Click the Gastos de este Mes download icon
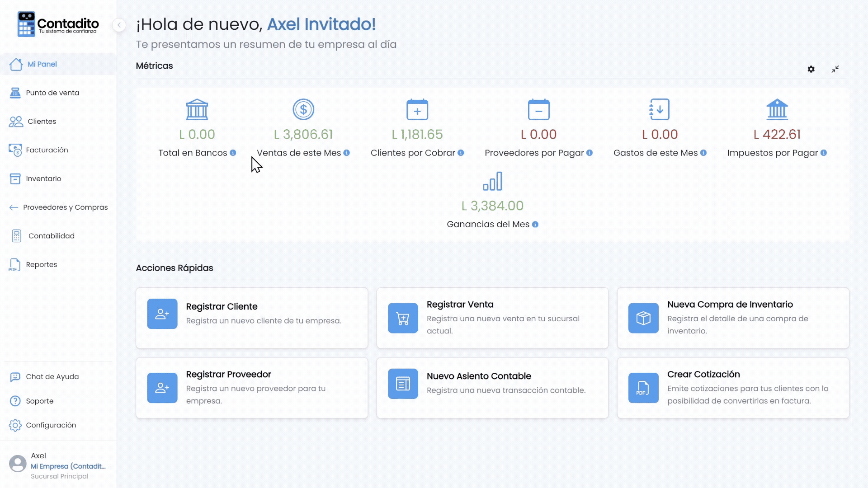868x488 pixels. point(660,109)
